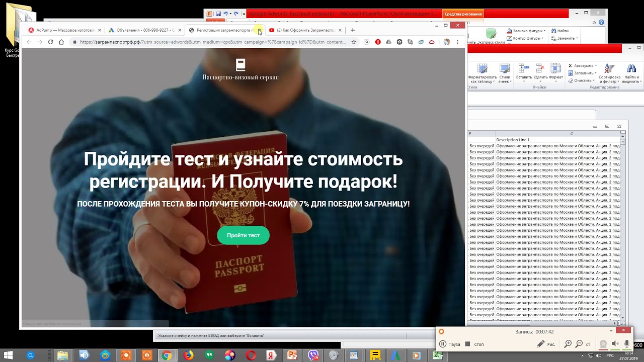This screenshot has width=644, height=362.
Task: Open the YouTube "Как Оформить Загранпаспорт" tab
Action: 305,30
